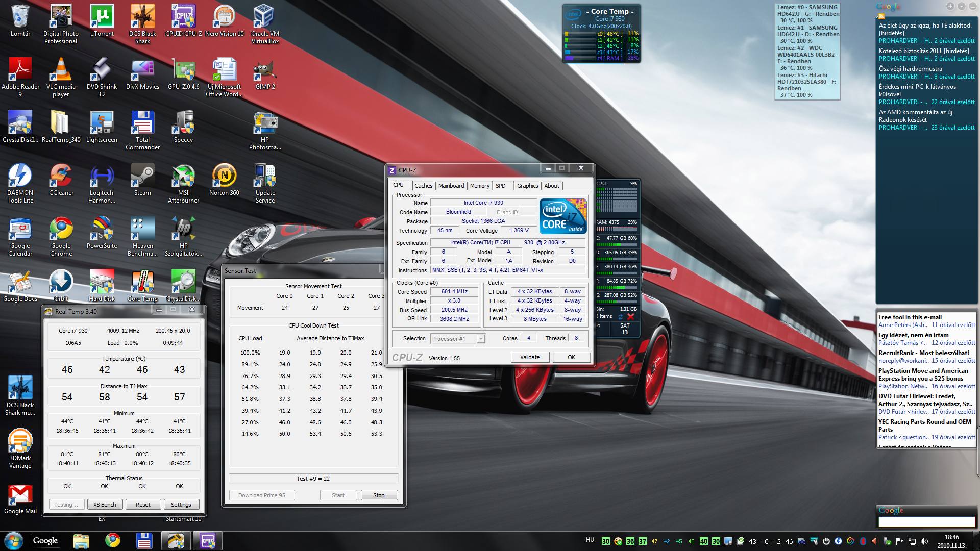Open the Lomtár recycle bin icon
980x551 pixels.
click(20, 21)
